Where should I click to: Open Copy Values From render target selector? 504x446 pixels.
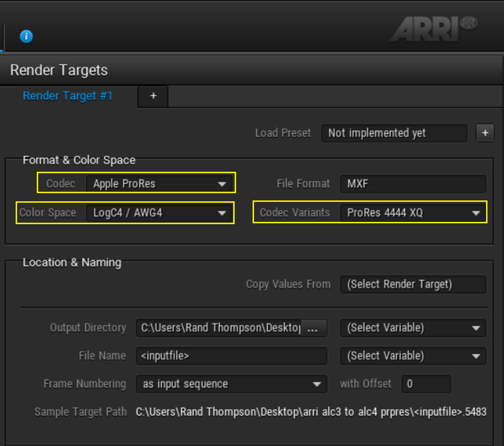(x=413, y=284)
